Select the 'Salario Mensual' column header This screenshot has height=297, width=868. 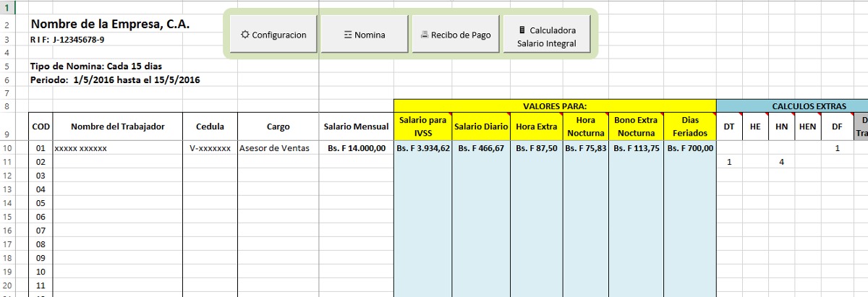356,126
